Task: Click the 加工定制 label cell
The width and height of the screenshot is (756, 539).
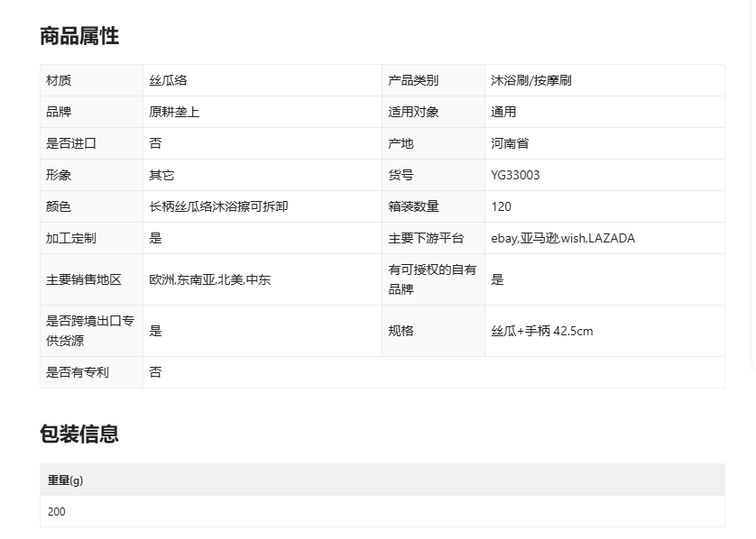Action: click(71, 238)
